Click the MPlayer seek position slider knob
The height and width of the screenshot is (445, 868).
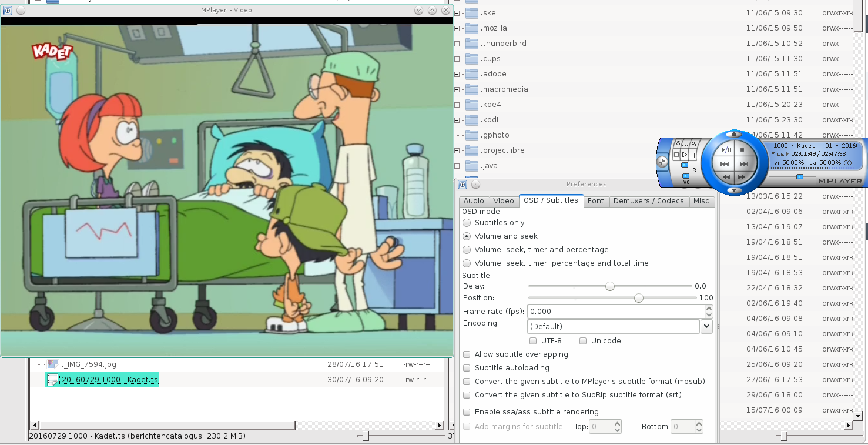click(x=799, y=176)
